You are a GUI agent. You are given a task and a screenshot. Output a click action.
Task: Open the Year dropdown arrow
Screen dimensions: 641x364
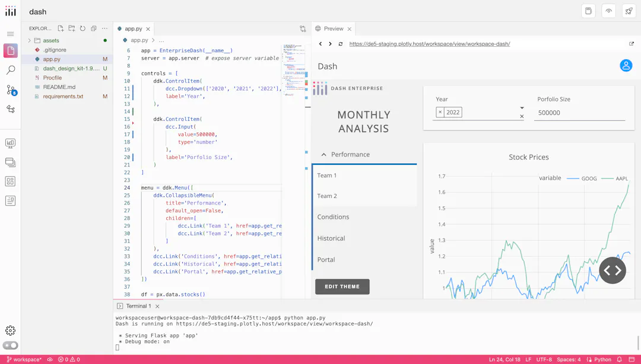(x=522, y=108)
